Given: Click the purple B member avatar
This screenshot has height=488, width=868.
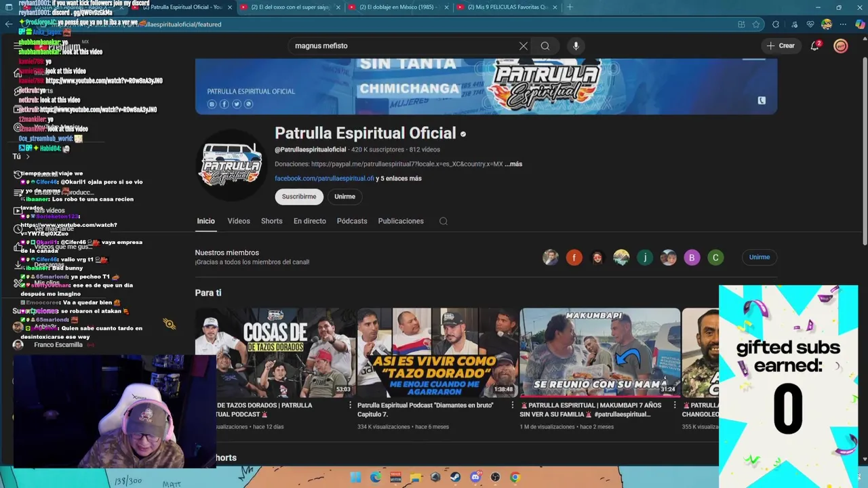Looking at the screenshot, I should [x=692, y=258].
